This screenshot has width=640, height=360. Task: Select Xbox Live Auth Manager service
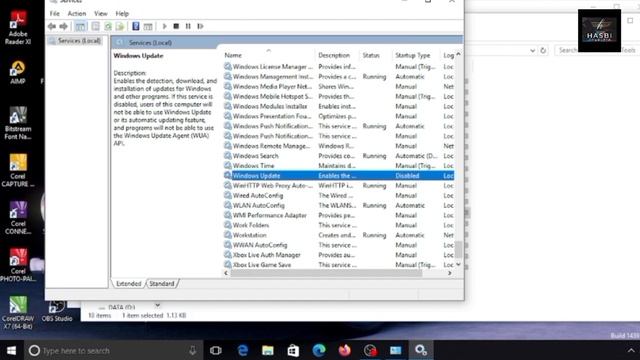tap(339, 255)
